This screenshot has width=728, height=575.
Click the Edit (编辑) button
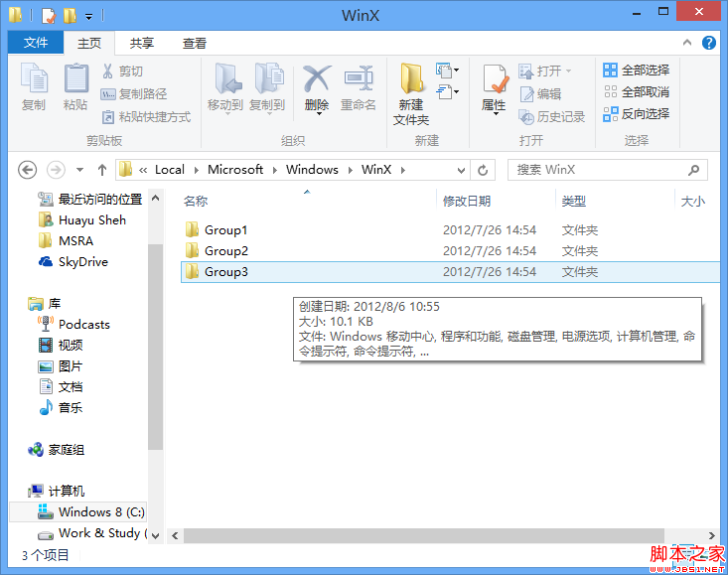[x=540, y=94]
